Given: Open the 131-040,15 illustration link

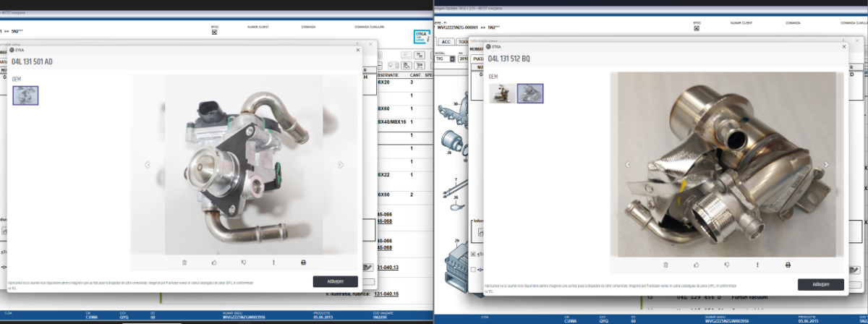Looking at the screenshot, I should click(386, 294).
